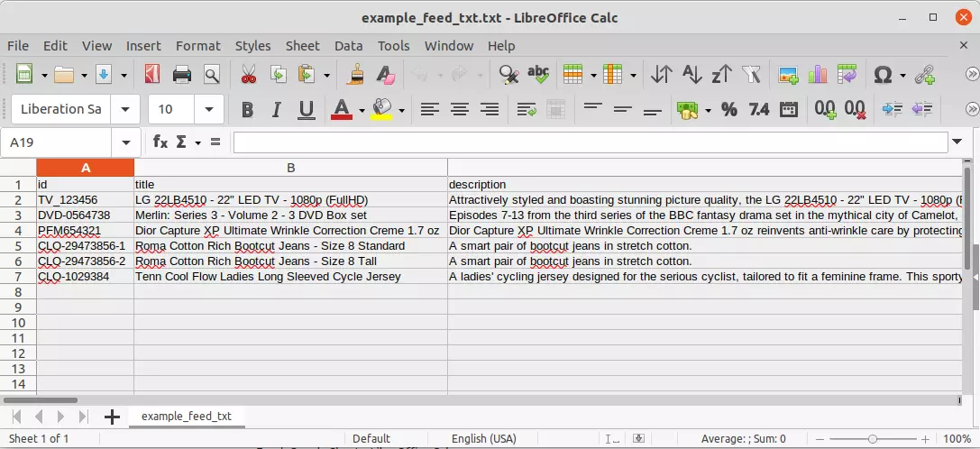This screenshot has height=449, width=980.
Task: Open Background Color dropdown arrow
Action: pos(401,110)
